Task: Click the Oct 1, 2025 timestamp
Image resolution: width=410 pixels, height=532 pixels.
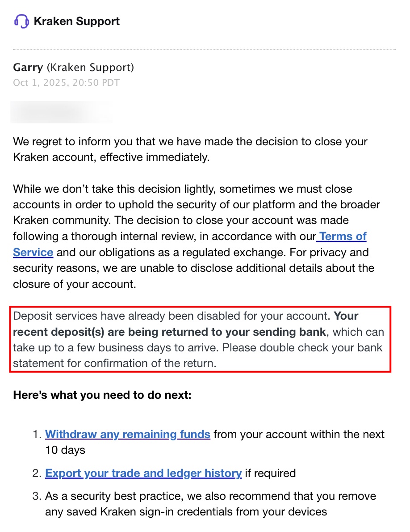Action: tap(66, 83)
